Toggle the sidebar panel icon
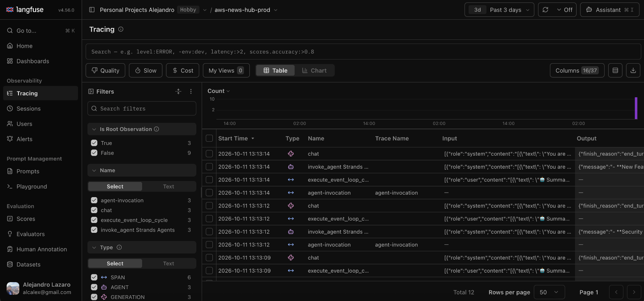644x301 pixels. pyautogui.click(x=92, y=10)
